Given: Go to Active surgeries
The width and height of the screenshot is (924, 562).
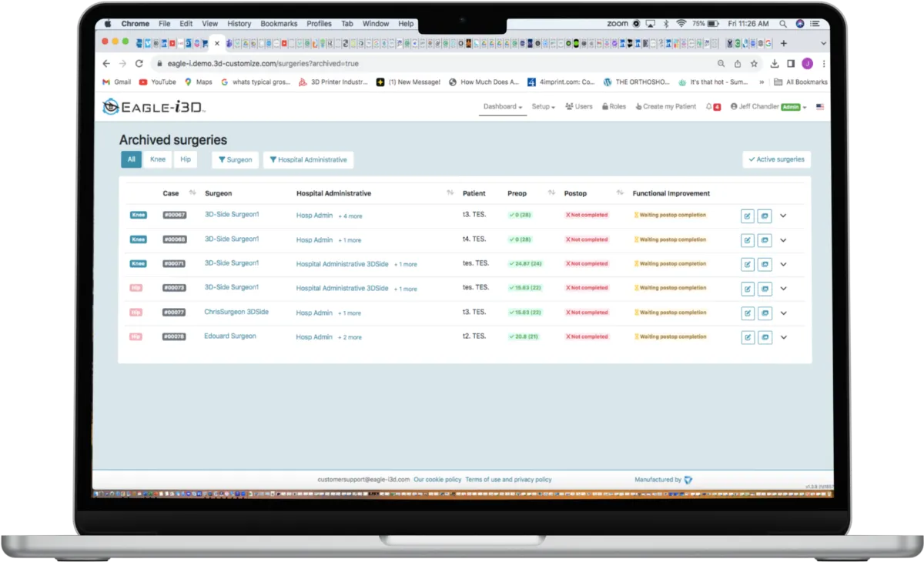Looking at the screenshot, I should 776,159.
